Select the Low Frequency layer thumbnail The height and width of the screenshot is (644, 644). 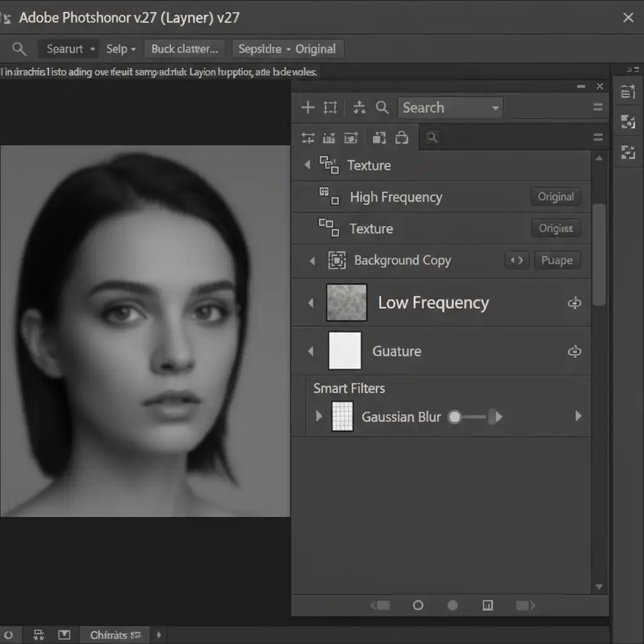click(347, 303)
